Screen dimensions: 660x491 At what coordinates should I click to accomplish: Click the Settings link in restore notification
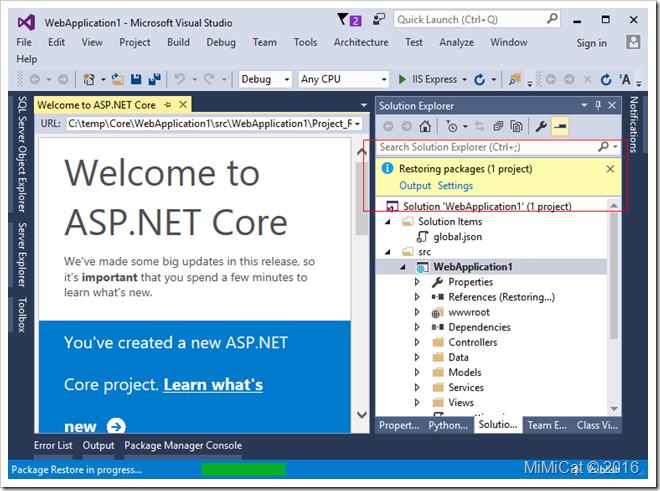tap(455, 186)
